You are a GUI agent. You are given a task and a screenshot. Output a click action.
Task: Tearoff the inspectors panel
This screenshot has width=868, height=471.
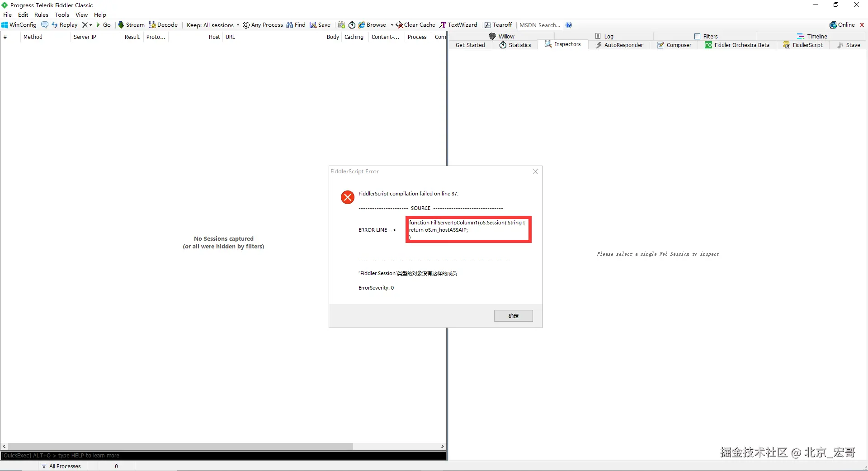click(498, 25)
